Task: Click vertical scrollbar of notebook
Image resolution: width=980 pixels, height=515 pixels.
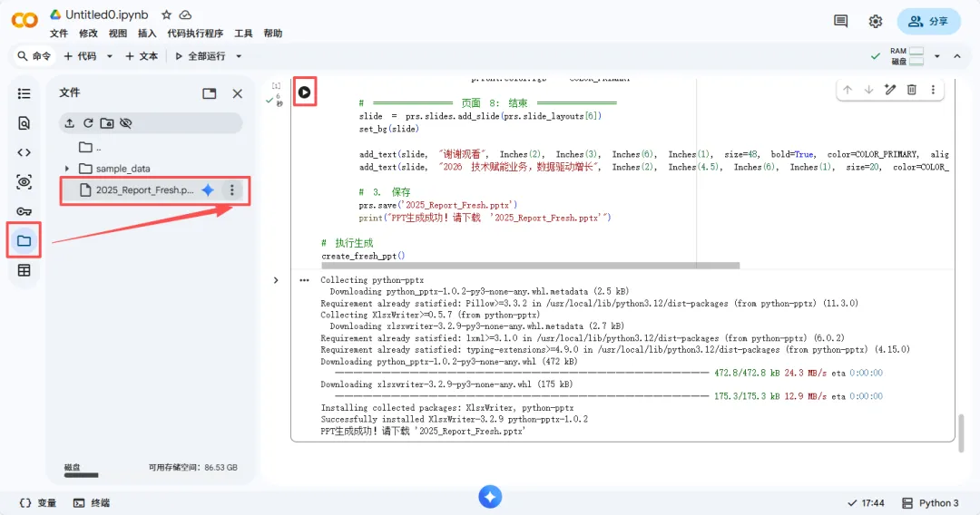Action: pyautogui.click(x=961, y=432)
